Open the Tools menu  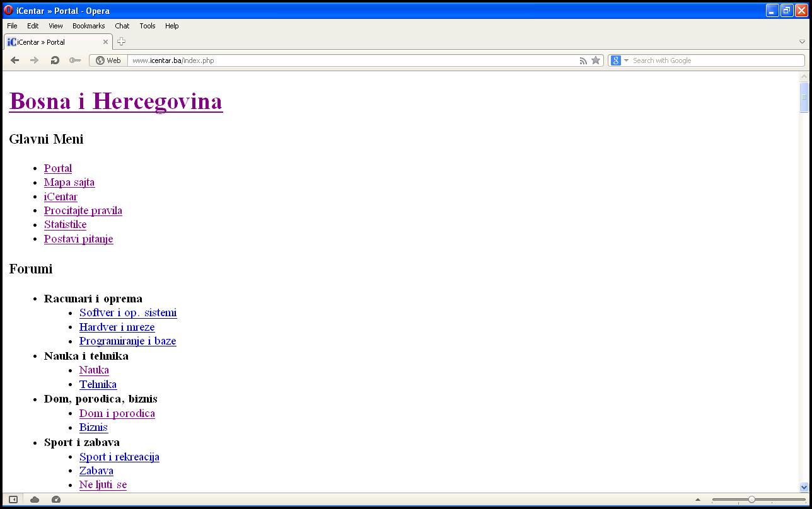(148, 26)
